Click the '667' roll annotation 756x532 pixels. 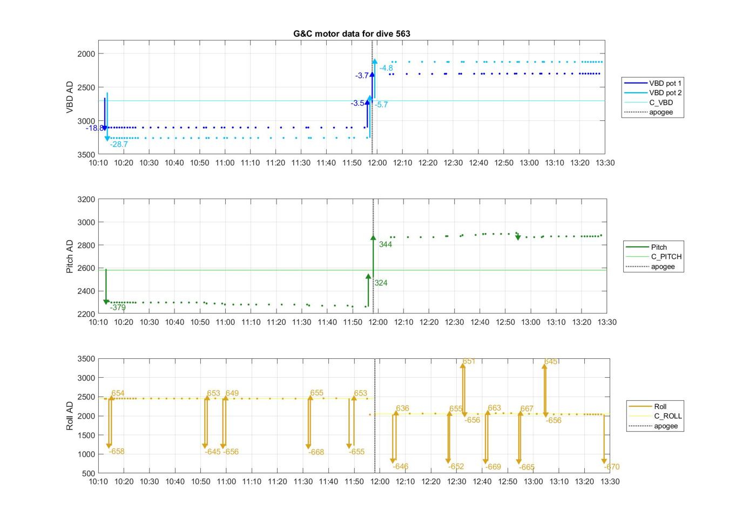[x=526, y=409]
